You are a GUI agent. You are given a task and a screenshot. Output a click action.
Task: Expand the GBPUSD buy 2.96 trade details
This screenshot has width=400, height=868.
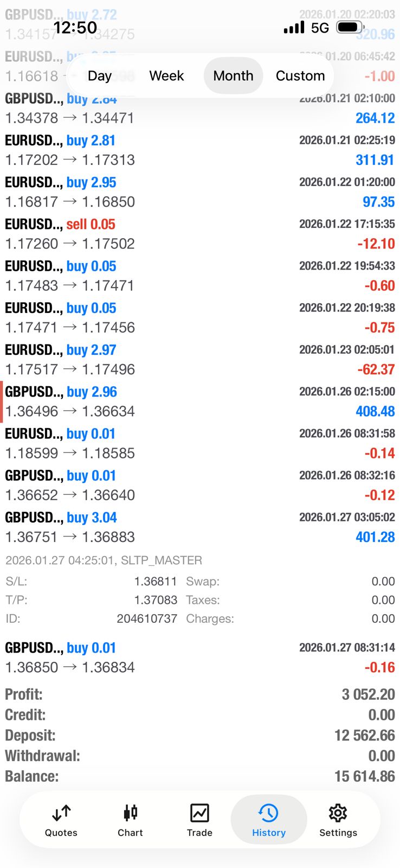[199, 401]
